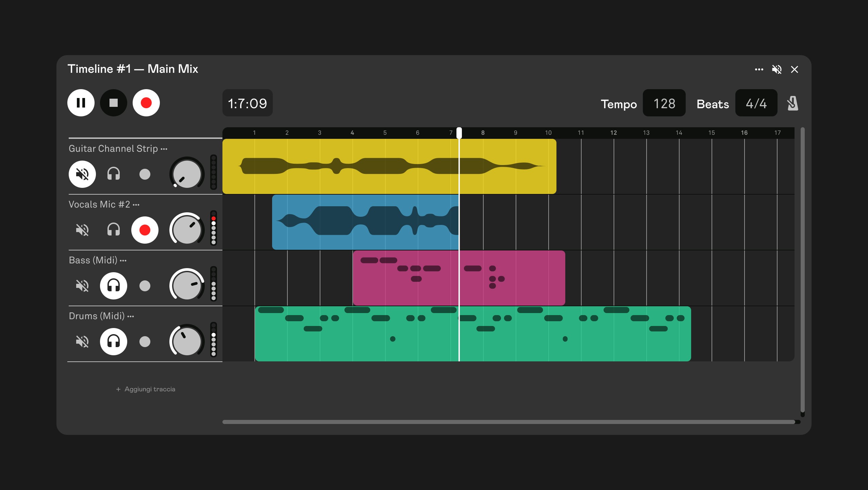Disable solo on Drums (Midi) track
This screenshot has width=868, height=490.
114,342
